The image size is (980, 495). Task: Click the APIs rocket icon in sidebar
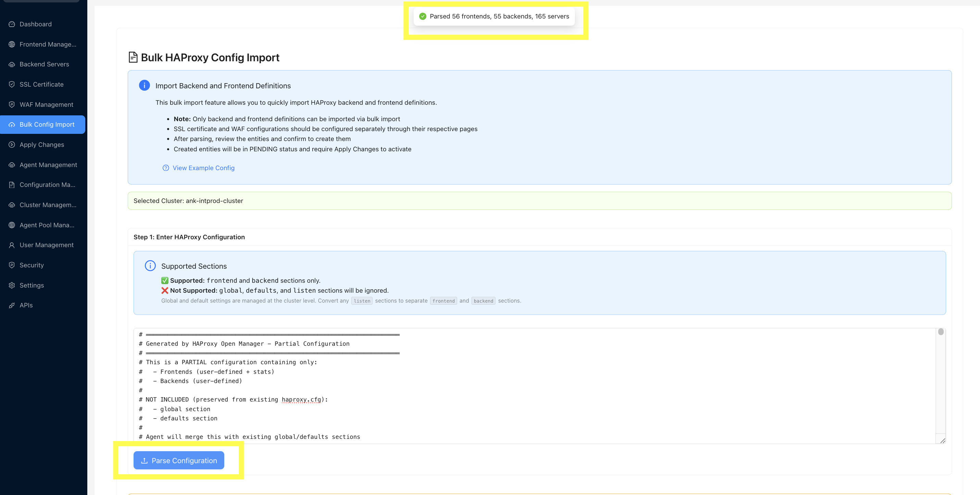tap(12, 305)
